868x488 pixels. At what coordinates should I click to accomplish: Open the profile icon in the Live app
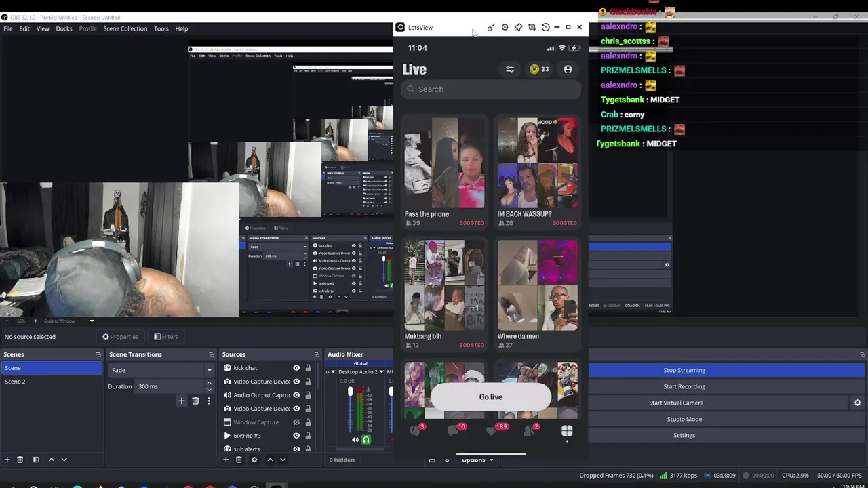[568, 69]
